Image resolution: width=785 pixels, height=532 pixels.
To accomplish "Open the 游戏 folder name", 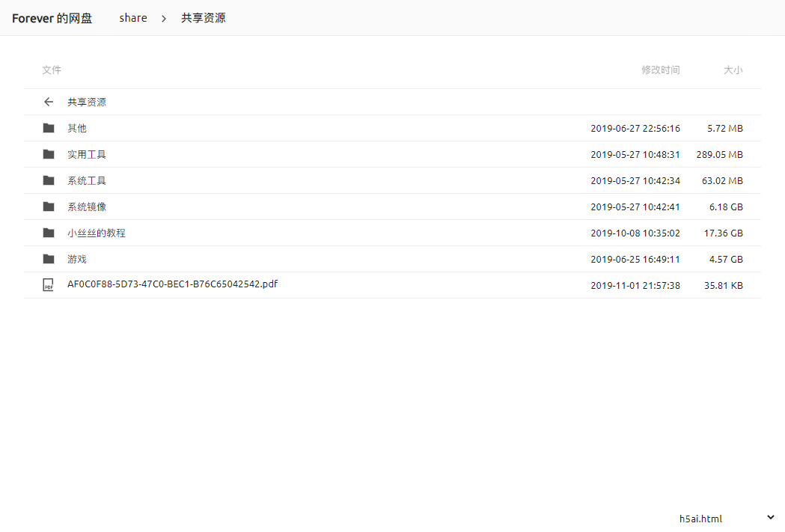I will pyautogui.click(x=77, y=259).
